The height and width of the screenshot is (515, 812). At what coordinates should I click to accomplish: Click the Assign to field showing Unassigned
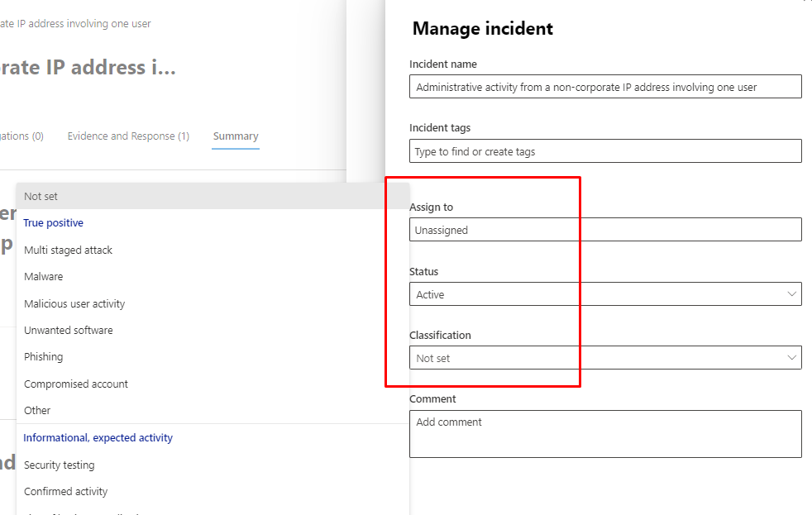click(604, 230)
